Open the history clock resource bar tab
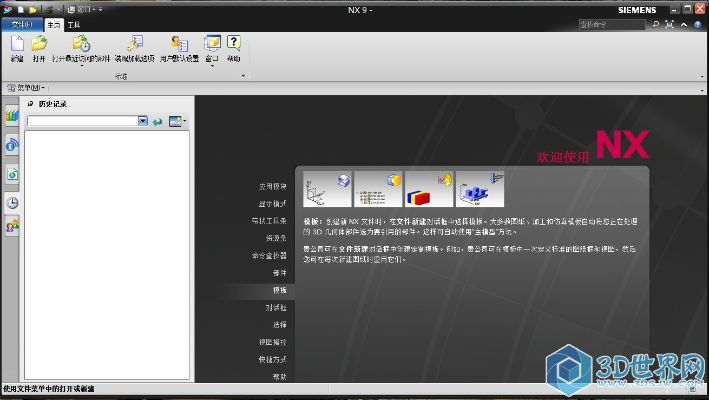 (12, 203)
